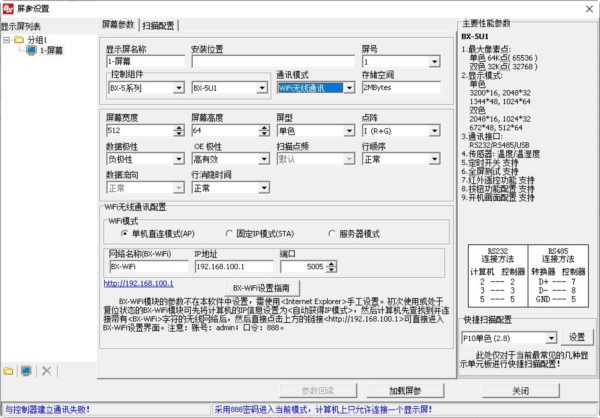Click the delete X icon below list
Image resolution: width=600 pixels, height=418 pixels.
(x=45, y=371)
